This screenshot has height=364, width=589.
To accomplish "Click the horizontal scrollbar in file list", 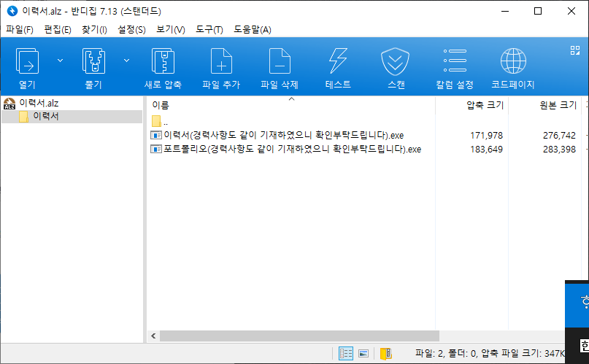I will click(x=299, y=336).
